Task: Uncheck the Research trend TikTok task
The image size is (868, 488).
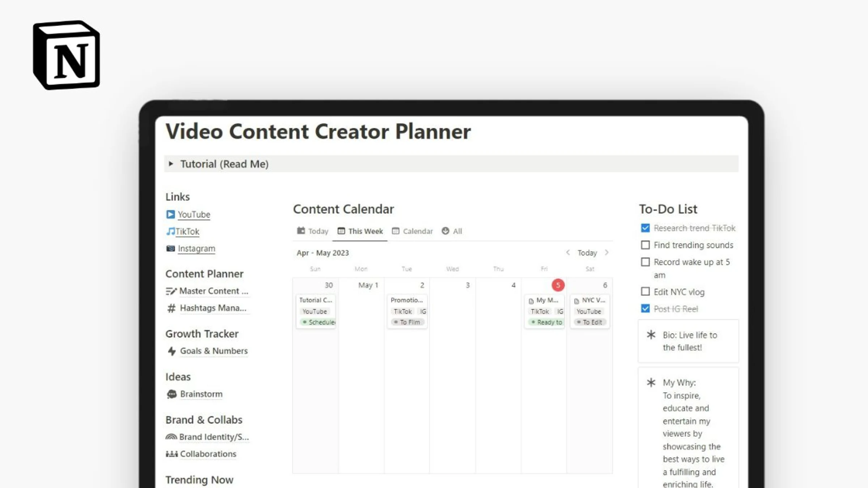Action: [645, 228]
